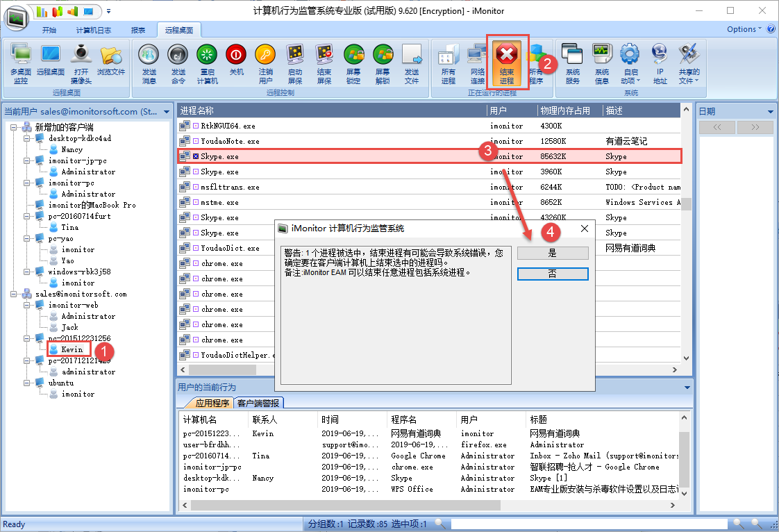Check the YoudaoNote.exe process checkbox

point(196,141)
